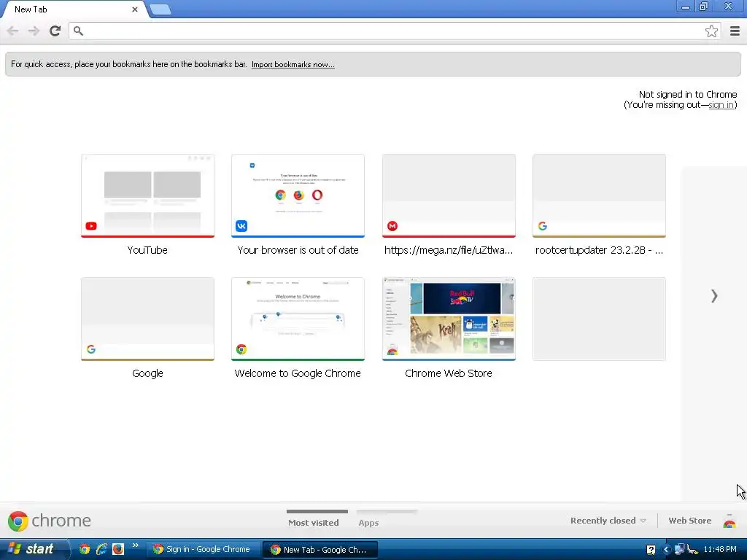Viewport: 747px width, 560px height.
Task: Open the Google thumbnail tile
Action: [147, 319]
